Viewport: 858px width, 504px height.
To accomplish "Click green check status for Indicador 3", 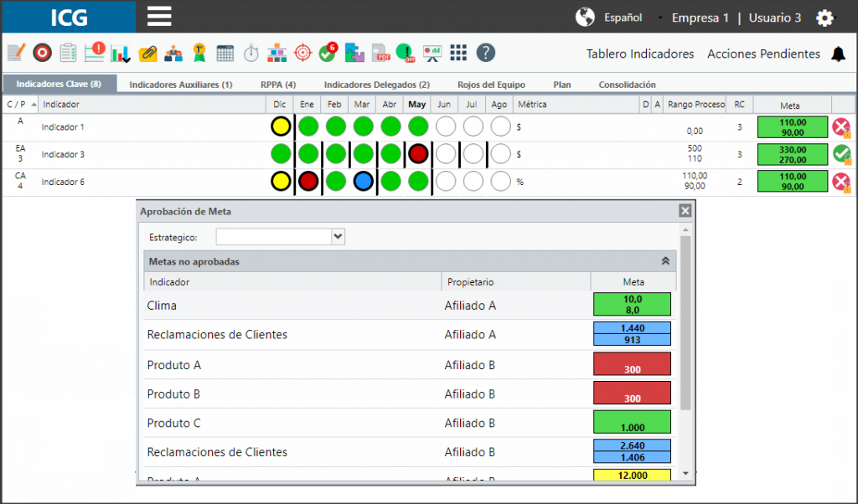I will tap(841, 155).
